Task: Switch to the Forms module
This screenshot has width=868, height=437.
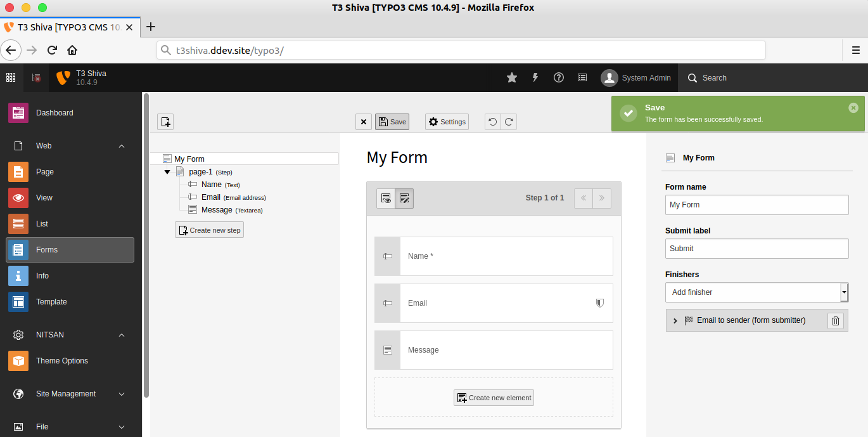Action: tap(70, 249)
